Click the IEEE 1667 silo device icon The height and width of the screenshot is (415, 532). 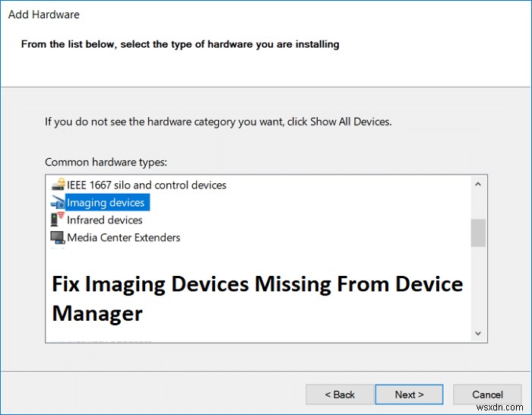[58, 185]
